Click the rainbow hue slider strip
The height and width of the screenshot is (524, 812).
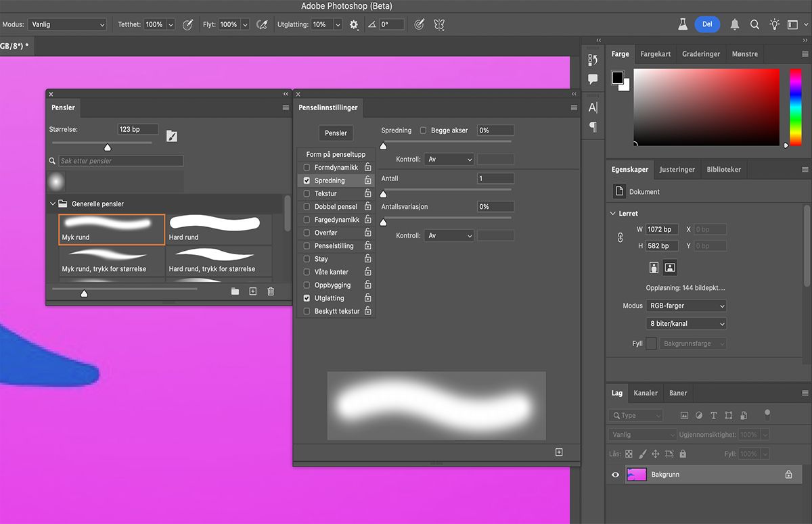tap(795, 106)
